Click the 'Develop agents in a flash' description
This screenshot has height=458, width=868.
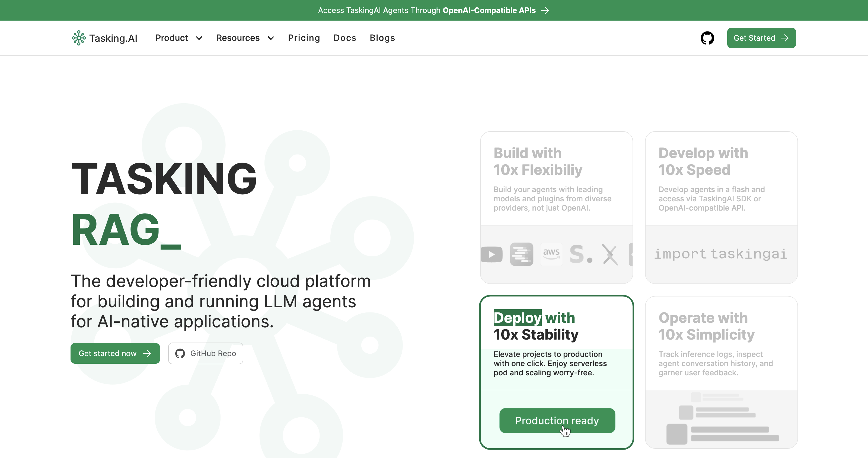tap(712, 199)
